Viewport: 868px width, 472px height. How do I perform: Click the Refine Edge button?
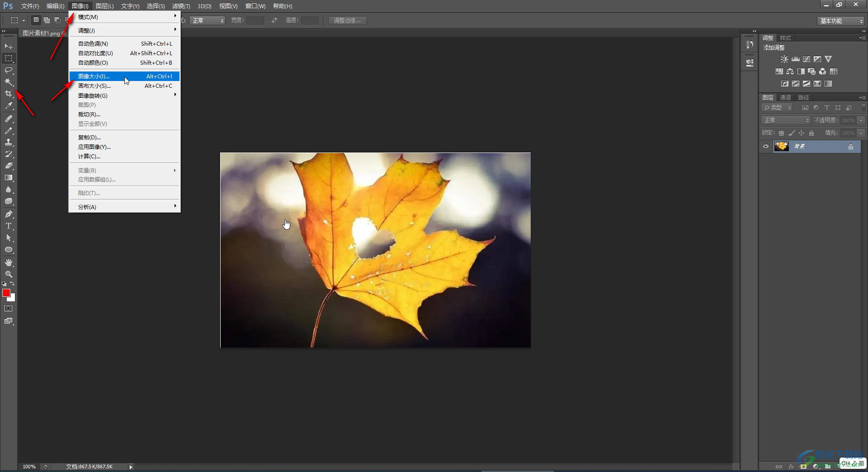[347, 21]
